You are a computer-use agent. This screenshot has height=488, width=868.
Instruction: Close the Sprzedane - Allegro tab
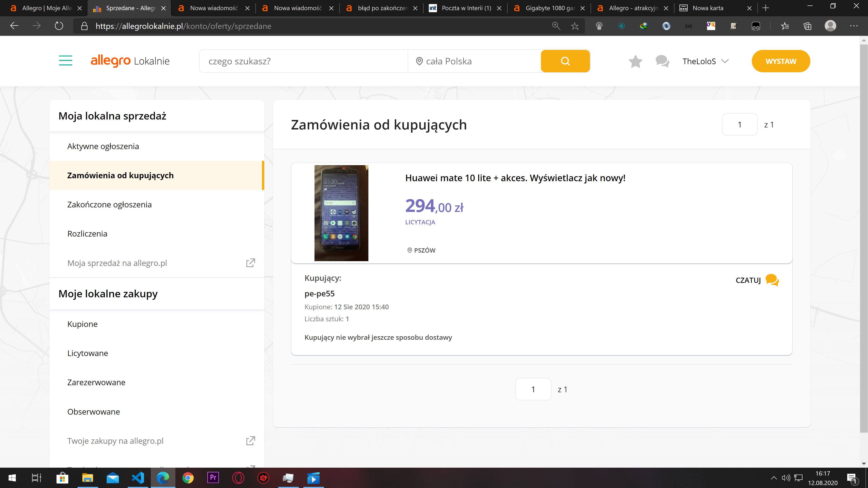(163, 8)
